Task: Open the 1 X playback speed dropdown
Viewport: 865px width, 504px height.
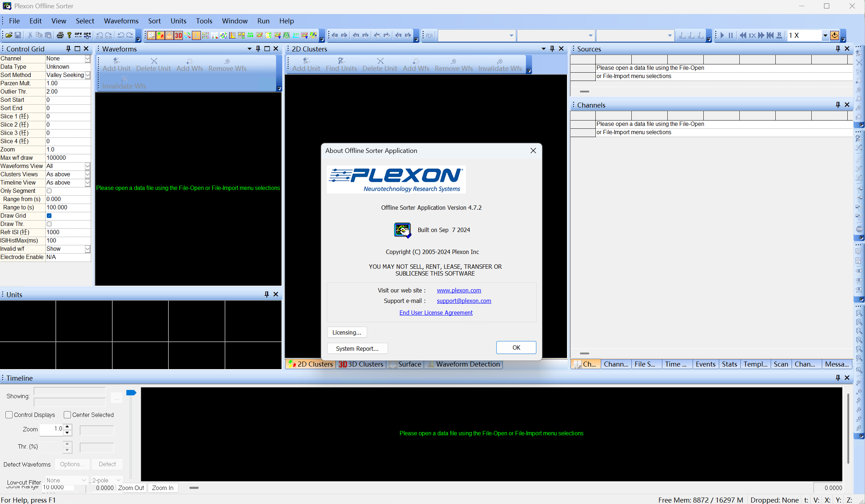Action: pyautogui.click(x=825, y=35)
